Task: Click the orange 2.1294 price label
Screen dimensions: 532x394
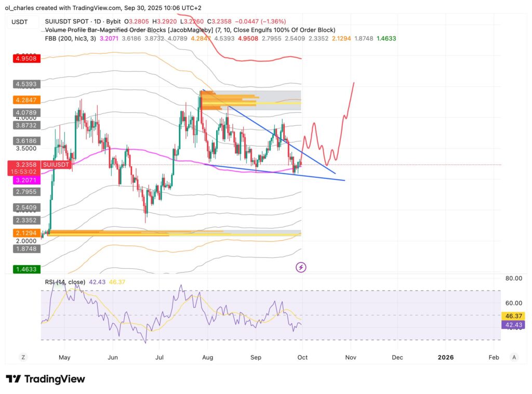Action: (x=27, y=233)
